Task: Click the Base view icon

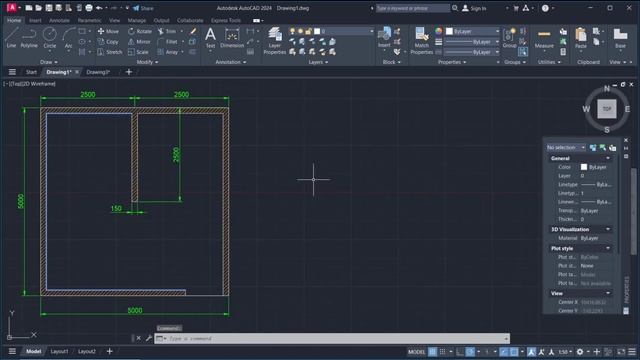Action: (x=620, y=38)
